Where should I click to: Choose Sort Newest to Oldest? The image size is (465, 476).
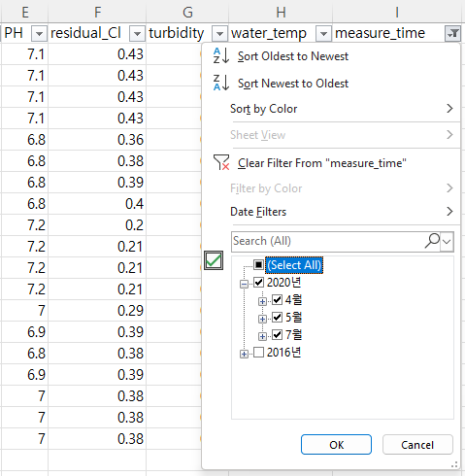[331, 84]
